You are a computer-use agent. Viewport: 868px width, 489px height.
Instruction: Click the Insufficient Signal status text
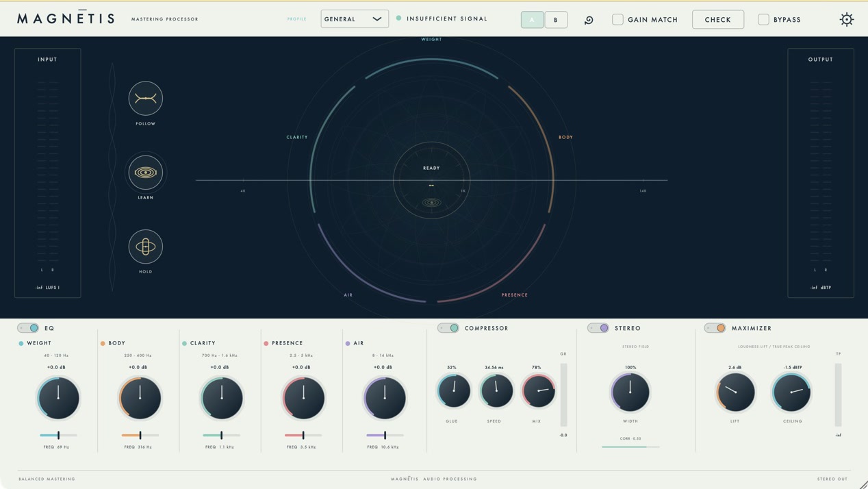(x=447, y=18)
